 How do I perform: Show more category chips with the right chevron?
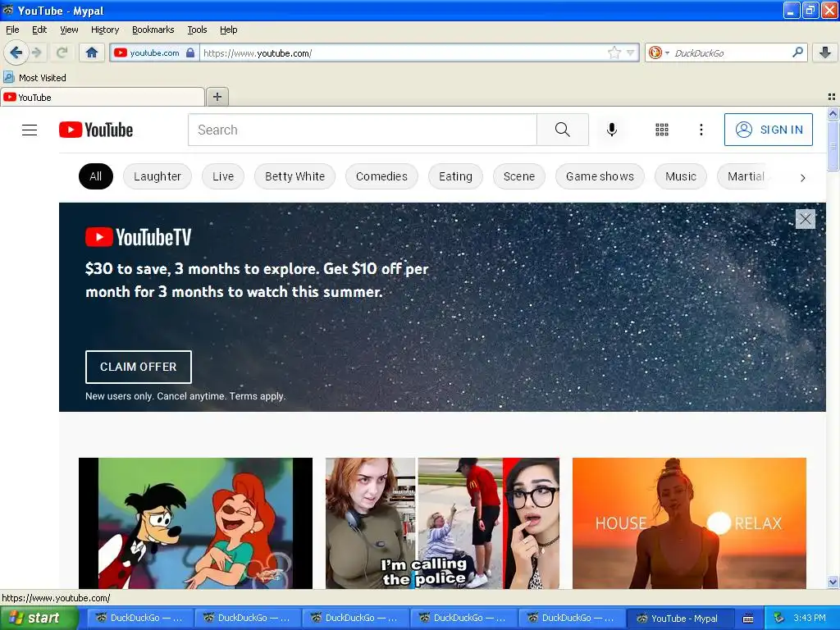(802, 178)
